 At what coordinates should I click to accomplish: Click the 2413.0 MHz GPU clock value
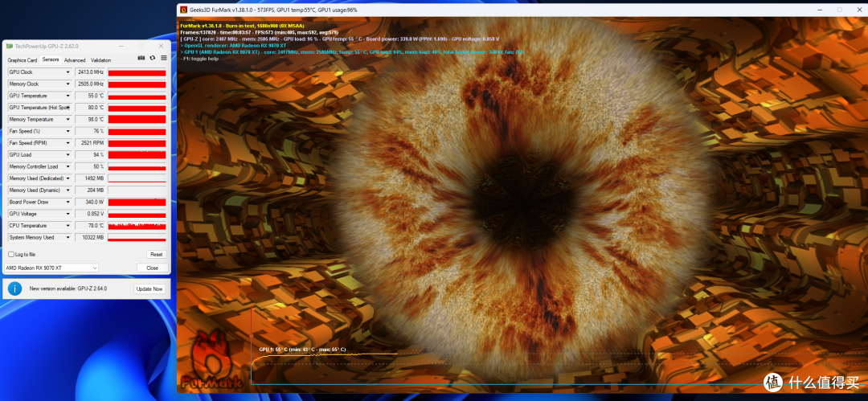point(90,72)
